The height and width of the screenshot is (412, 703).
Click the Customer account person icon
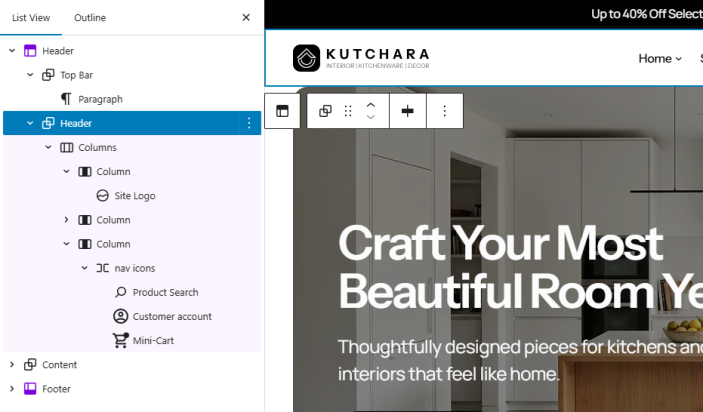120,317
